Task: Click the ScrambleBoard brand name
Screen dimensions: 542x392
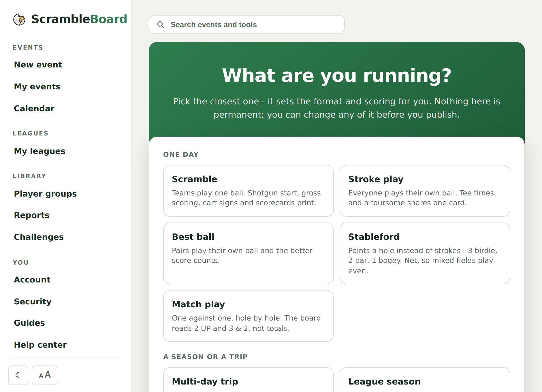Action: [x=79, y=19]
